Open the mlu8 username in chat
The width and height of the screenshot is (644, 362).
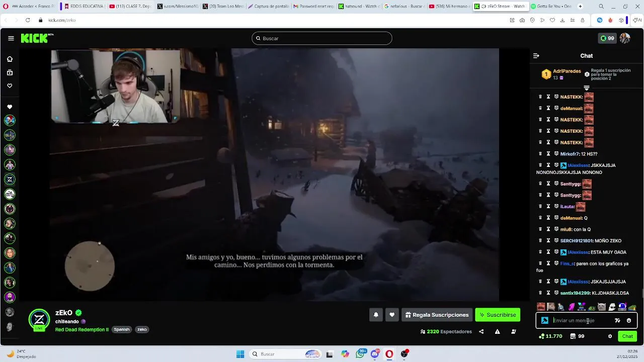tap(566, 229)
